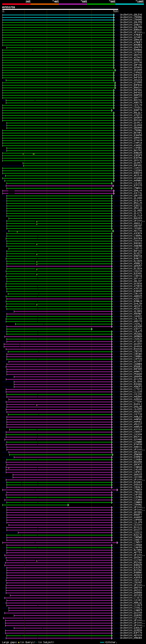Select the UniRef100_Q01AA4 entry
The height and width of the screenshot is (644, 146).
click(131, 178)
